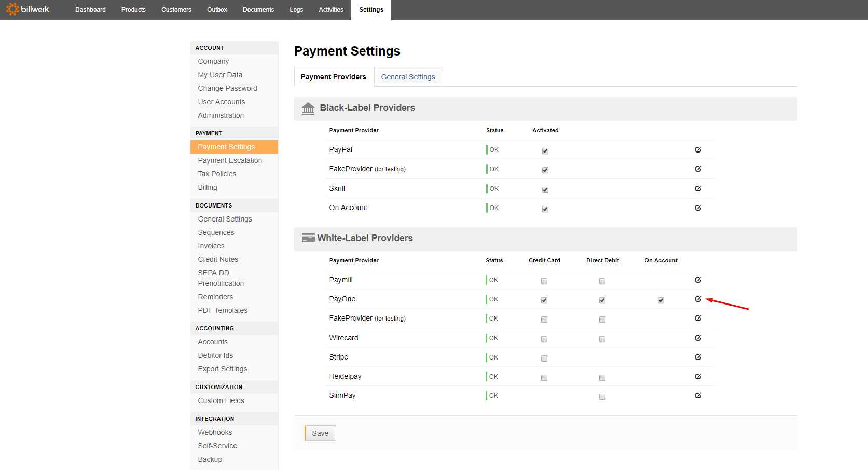Screen dimensions: 868x470
Task: Enable white-label FakeProvider Credit Card checkbox
Action: coord(544,320)
